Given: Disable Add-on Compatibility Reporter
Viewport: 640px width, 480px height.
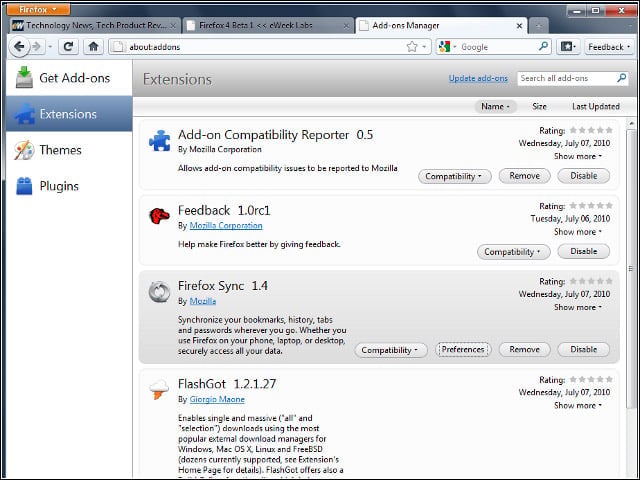Looking at the screenshot, I should [584, 176].
